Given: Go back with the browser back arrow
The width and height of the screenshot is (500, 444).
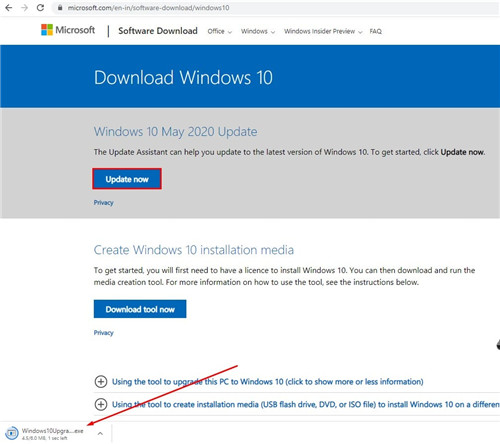Looking at the screenshot, I should click(x=9, y=8).
